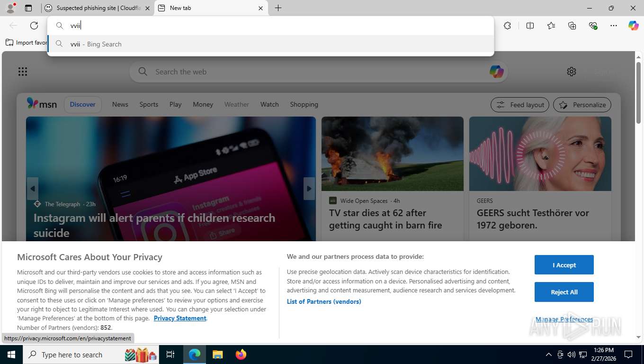Open the notification center icon
644x364 pixels.
pos(628,355)
